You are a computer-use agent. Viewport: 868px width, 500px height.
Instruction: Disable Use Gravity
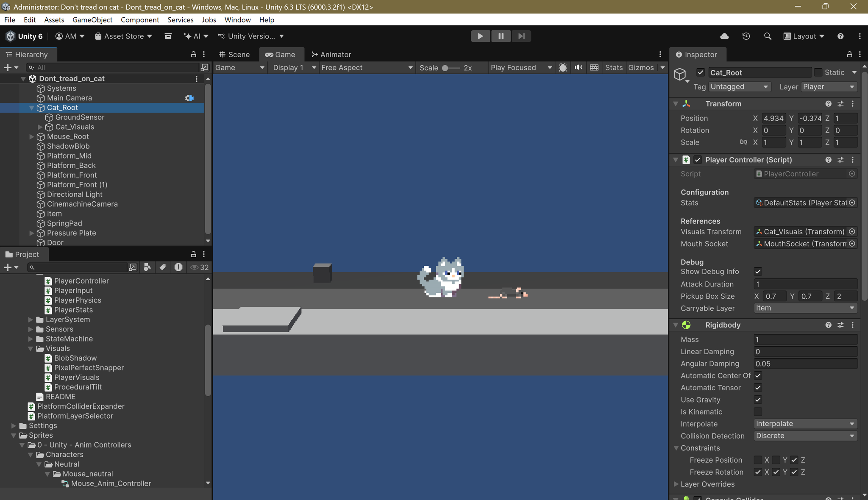point(758,400)
